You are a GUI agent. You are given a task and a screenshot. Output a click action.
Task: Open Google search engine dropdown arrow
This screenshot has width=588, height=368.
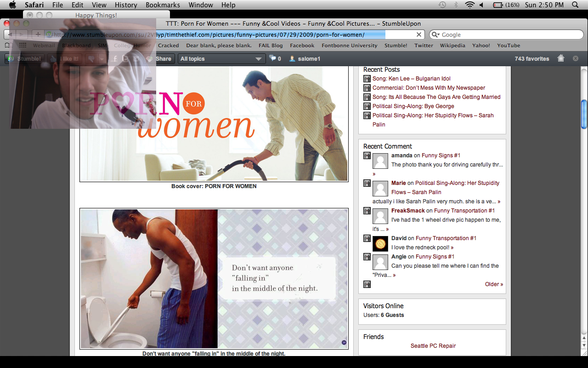tap(435, 35)
